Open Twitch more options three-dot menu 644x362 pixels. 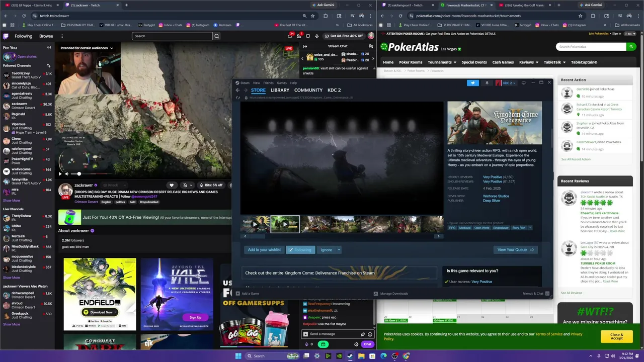62,36
